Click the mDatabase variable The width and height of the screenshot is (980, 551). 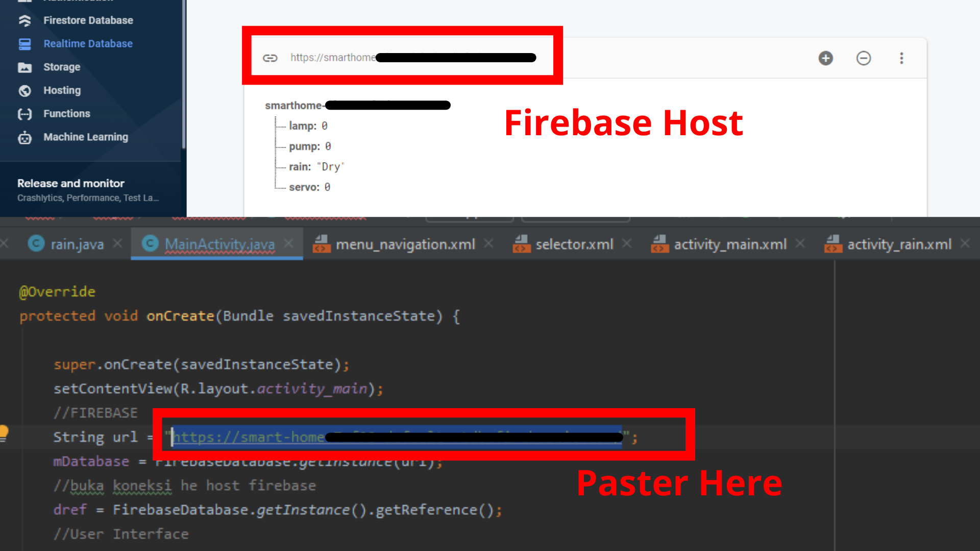pos(91,462)
